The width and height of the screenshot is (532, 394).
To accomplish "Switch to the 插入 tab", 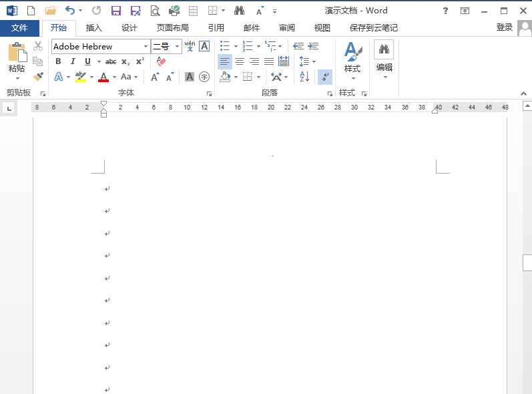I will click(94, 28).
